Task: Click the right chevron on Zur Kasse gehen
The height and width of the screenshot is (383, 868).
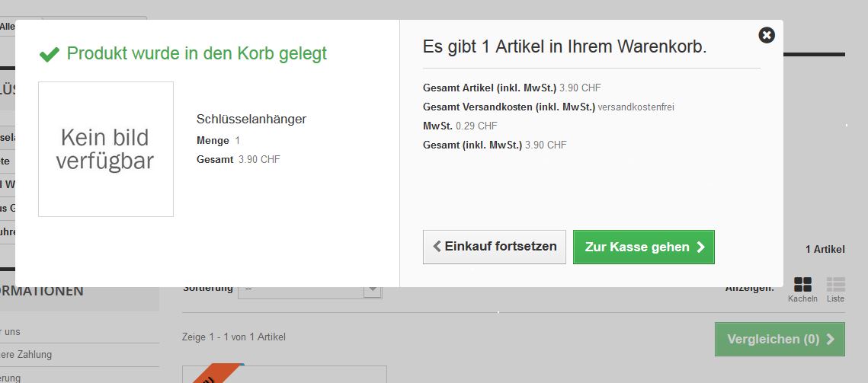Action: (x=700, y=247)
